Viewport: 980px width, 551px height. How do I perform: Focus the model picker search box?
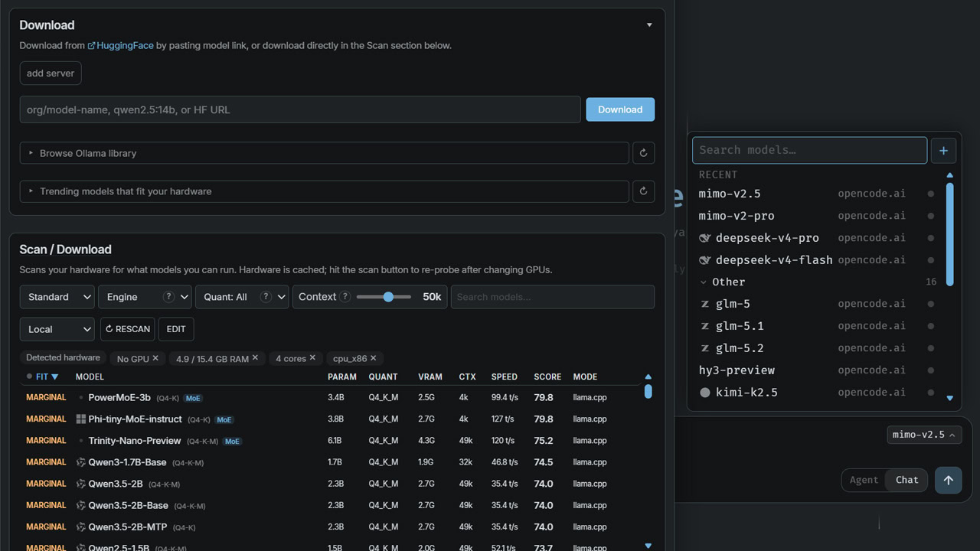[x=810, y=151]
